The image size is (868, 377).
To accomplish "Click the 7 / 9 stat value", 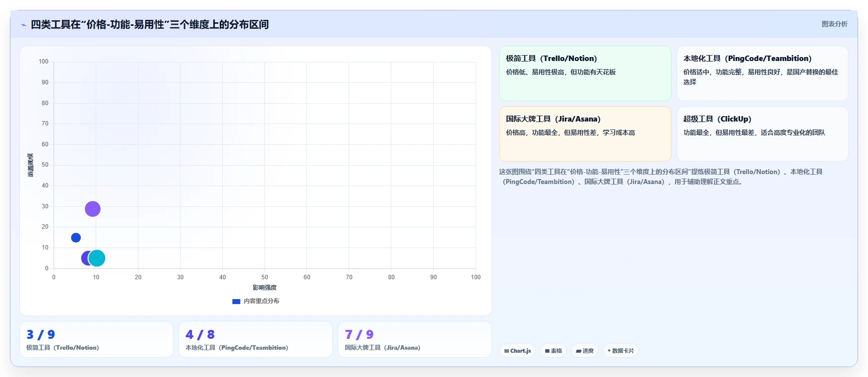I will pyautogui.click(x=359, y=334).
